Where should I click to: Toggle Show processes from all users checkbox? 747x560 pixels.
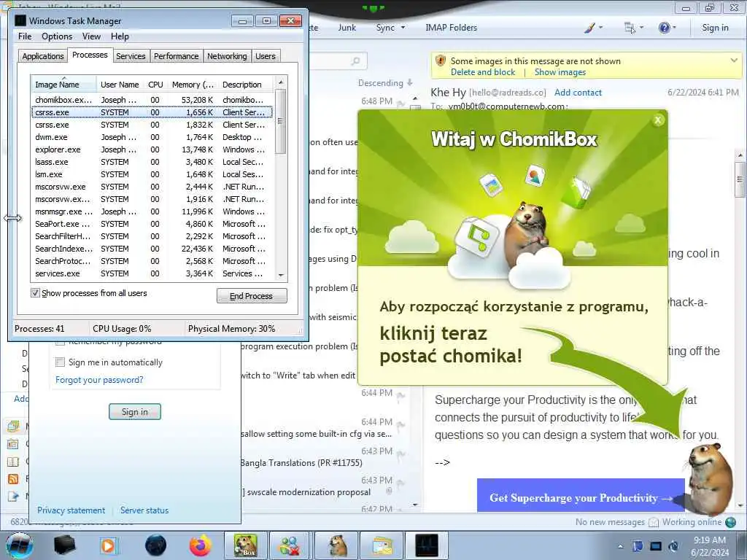click(35, 293)
